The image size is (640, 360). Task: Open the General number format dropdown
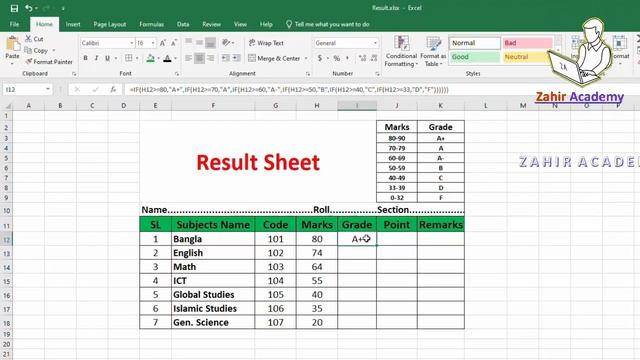click(x=375, y=43)
